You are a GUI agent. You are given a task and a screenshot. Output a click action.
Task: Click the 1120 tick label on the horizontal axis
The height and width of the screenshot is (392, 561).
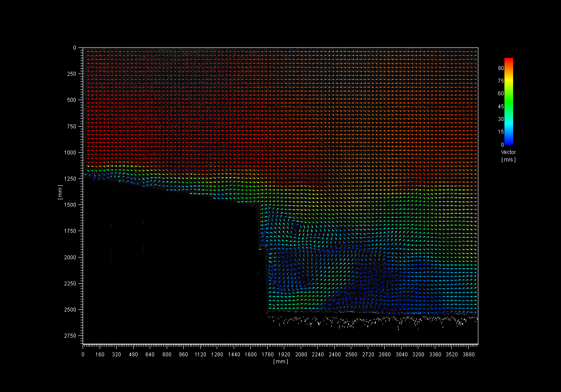tap(200, 355)
